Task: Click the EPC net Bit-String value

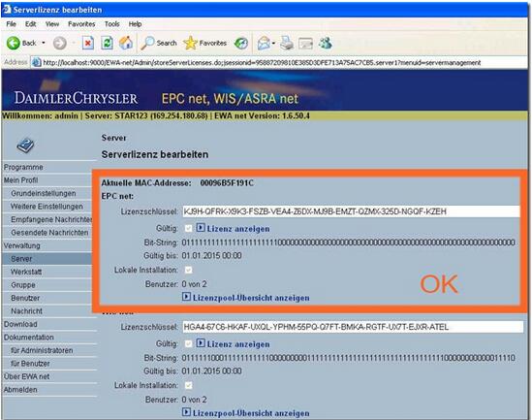Action: 349,242
